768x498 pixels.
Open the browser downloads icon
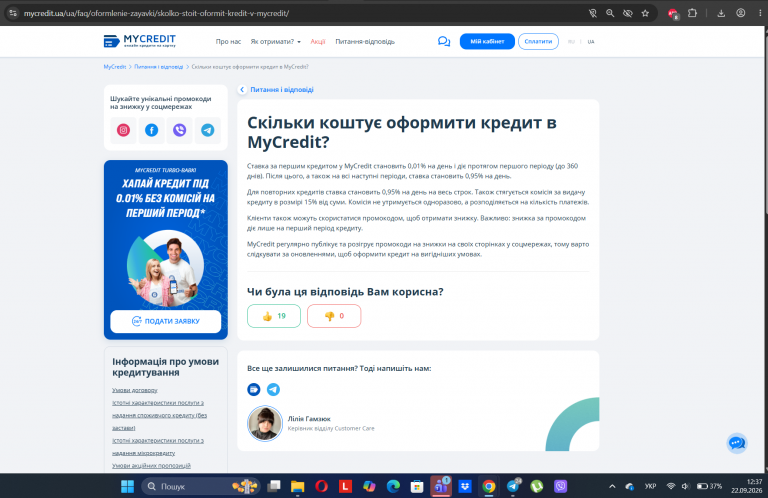coord(721,13)
